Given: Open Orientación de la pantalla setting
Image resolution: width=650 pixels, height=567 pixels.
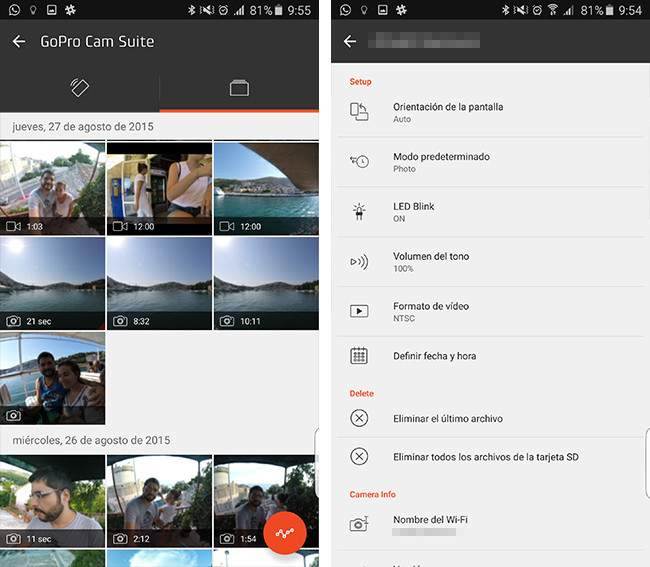Looking at the screenshot, I should coord(490,112).
